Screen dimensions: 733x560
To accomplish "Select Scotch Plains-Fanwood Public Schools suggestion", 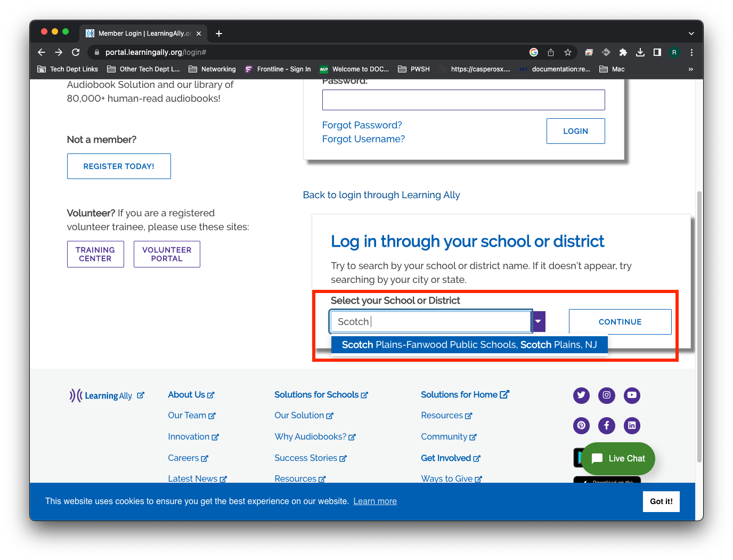I will [469, 345].
